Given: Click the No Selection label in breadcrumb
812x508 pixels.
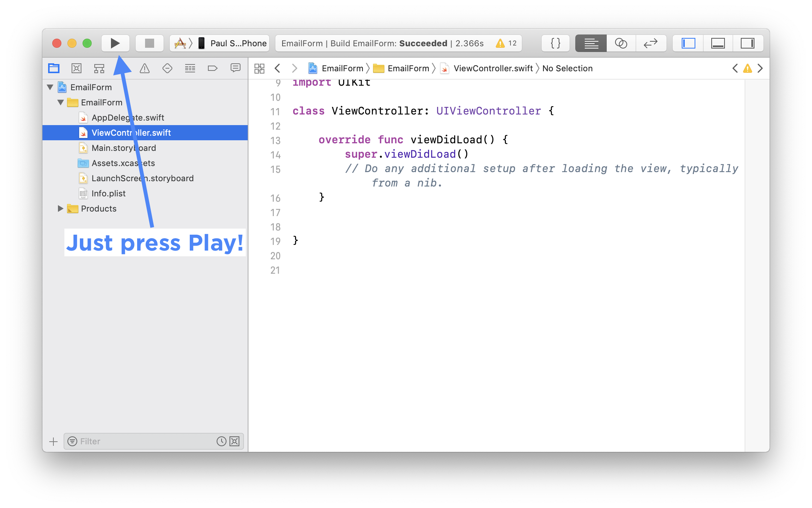Looking at the screenshot, I should 567,68.
